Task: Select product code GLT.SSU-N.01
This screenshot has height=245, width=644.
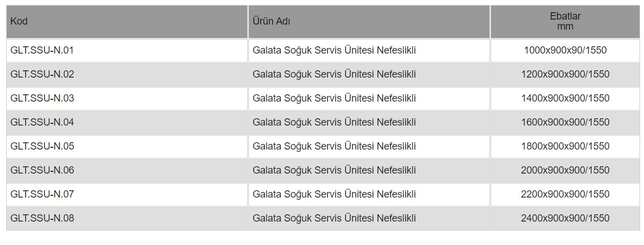Action: [x=42, y=51]
